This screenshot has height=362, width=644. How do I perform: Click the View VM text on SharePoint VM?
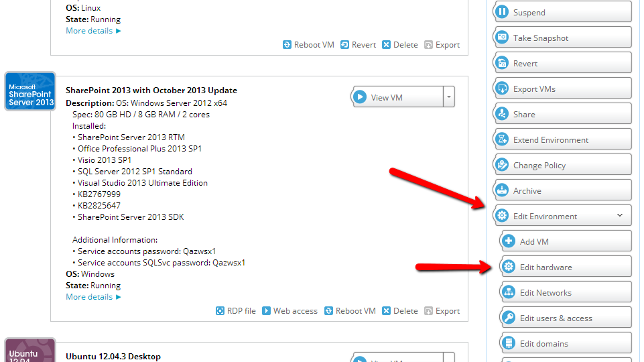pyautogui.click(x=387, y=98)
